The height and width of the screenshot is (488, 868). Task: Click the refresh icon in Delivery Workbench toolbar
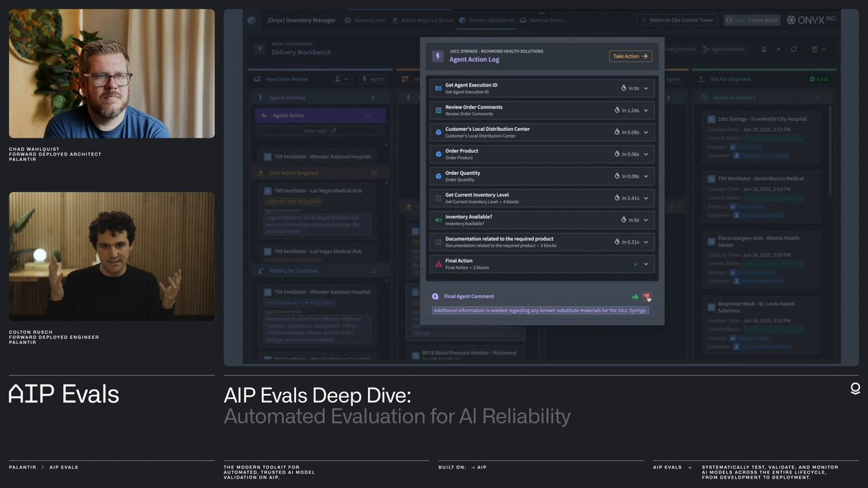[793, 49]
